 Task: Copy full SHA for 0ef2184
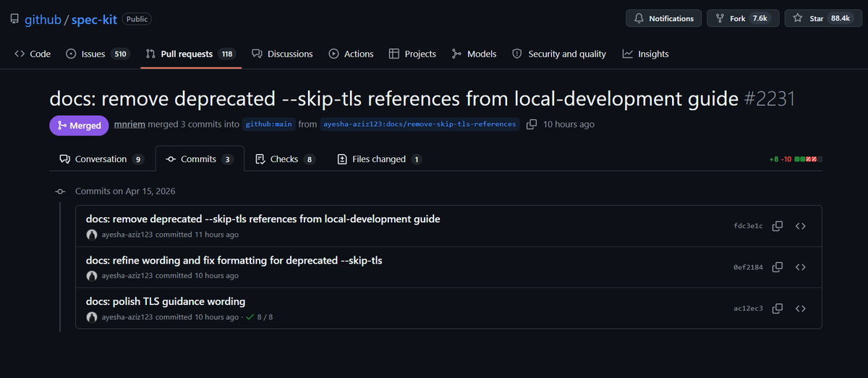coord(778,267)
